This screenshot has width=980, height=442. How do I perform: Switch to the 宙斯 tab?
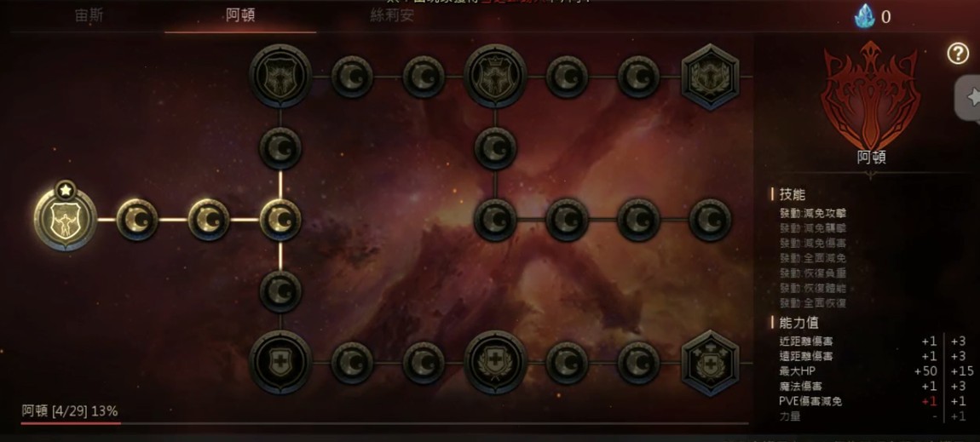pos(89,15)
